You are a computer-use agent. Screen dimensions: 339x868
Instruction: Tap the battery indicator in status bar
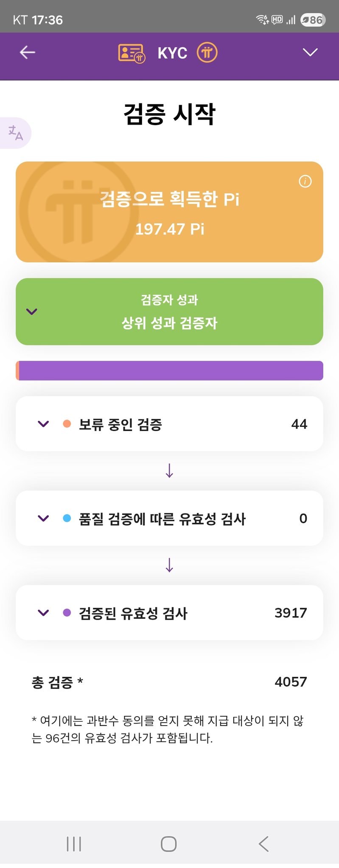coord(313,20)
